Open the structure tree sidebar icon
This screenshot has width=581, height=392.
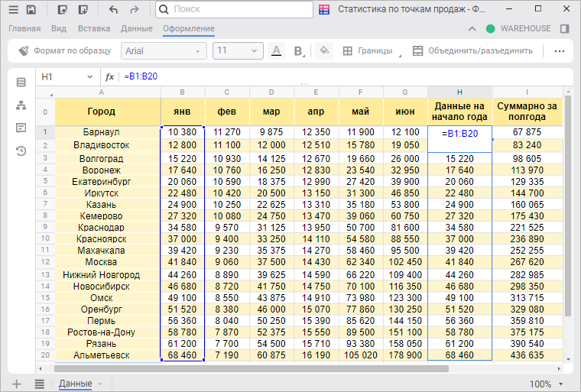point(21,105)
